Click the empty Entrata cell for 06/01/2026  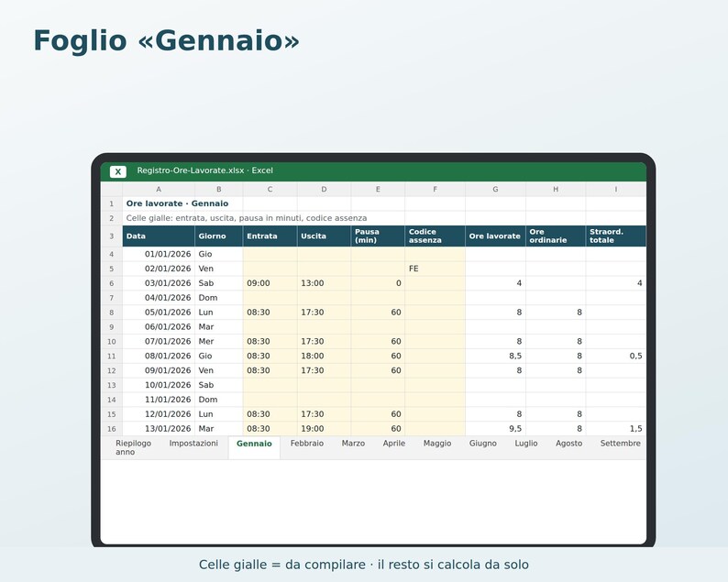pyautogui.click(x=270, y=326)
